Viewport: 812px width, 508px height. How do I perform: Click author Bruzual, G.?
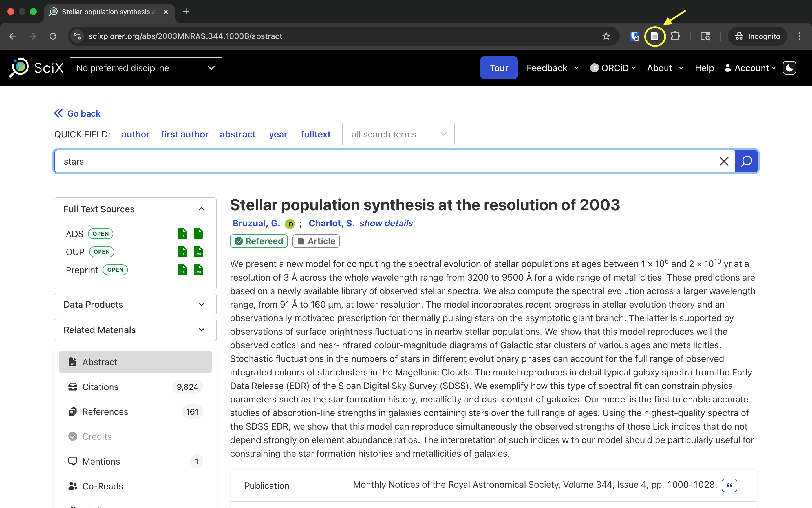pos(256,224)
